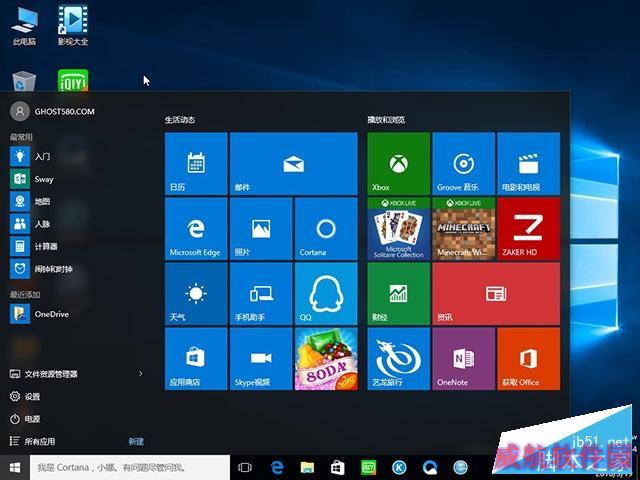
Task: Select the Recycle Bin desktop icon
Action: pos(24,81)
